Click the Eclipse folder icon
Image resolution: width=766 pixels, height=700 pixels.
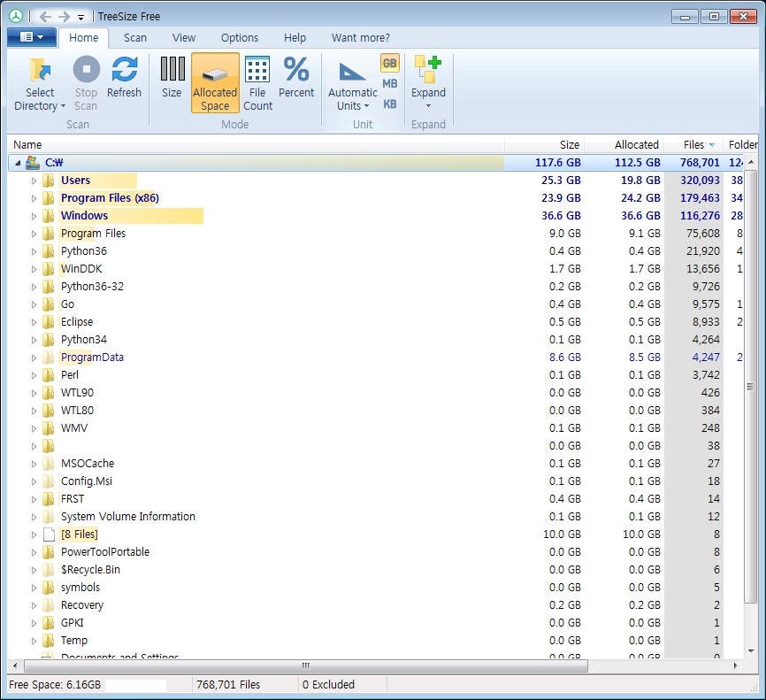tap(49, 321)
